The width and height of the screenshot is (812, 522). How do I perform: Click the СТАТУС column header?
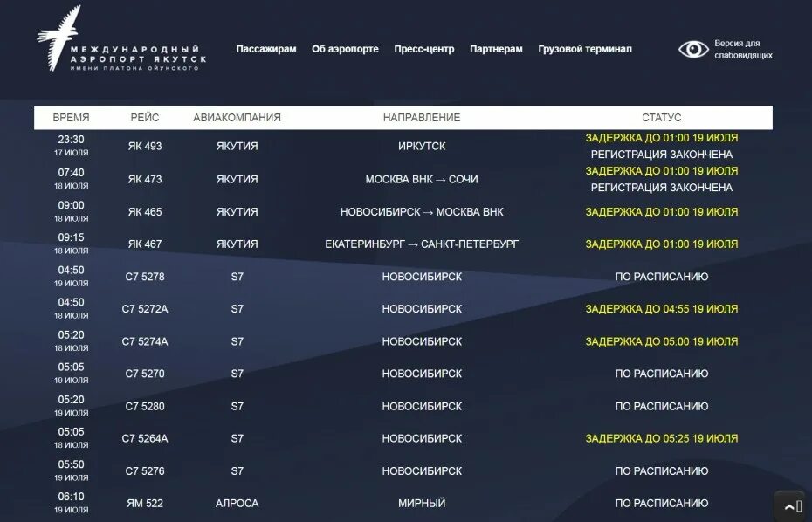click(x=661, y=118)
